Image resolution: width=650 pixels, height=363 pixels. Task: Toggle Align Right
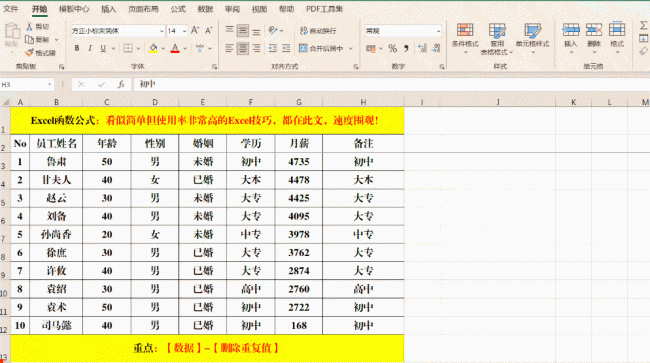[x=257, y=48]
